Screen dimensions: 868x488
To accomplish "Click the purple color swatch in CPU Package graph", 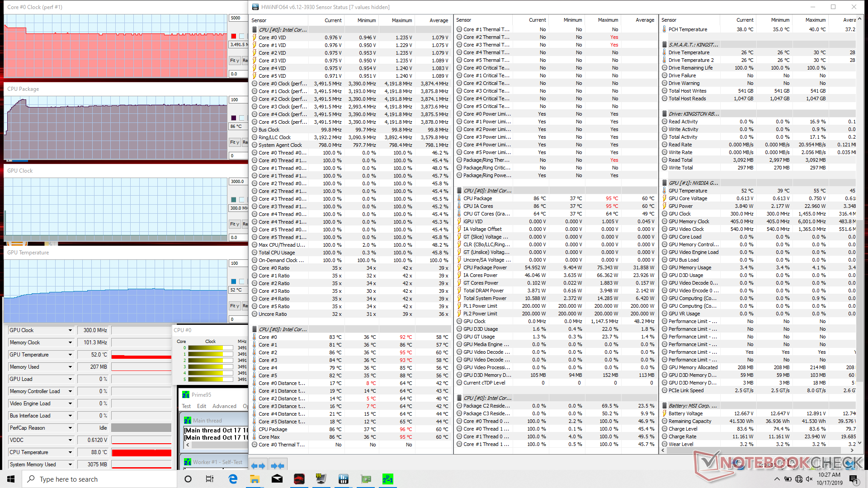I will [x=234, y=118].
